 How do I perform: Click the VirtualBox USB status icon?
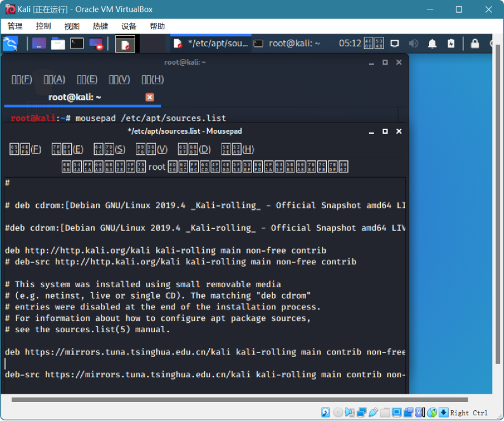[x=373, y=412]
